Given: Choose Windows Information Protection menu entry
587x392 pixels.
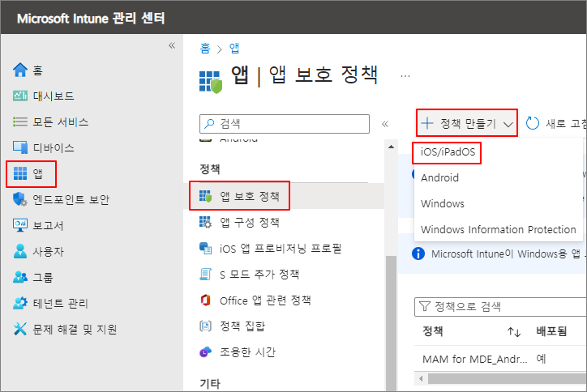Looking at the screenshot, I should (x=499, y=229).
